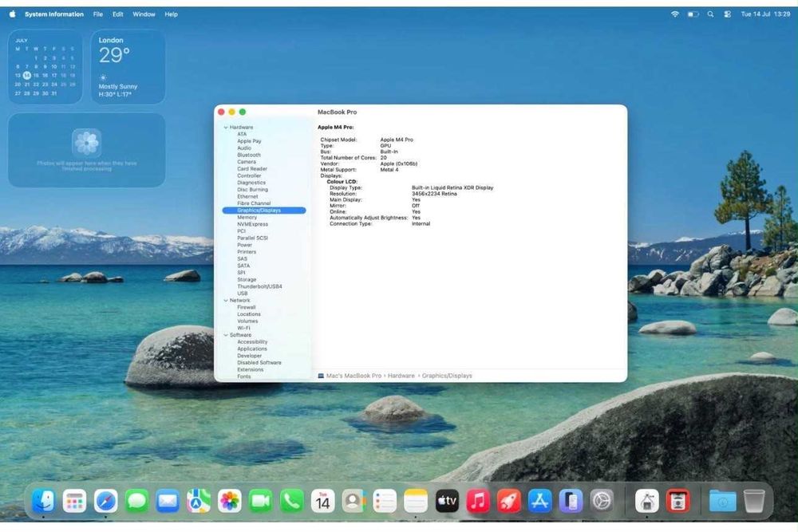Open the System Information app menu
Screen dimensions: 798x532
54,14
